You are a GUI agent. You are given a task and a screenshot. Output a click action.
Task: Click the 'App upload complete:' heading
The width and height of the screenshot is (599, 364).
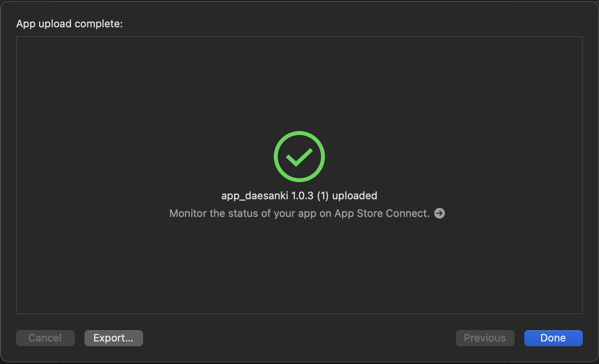pos(70,24)
